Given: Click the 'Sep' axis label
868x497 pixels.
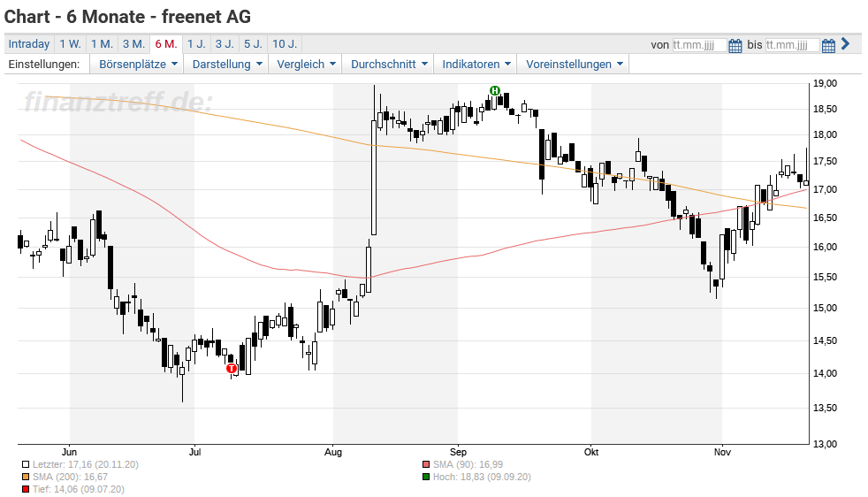Looking at the screenshot, I should [x=458, y=452].
